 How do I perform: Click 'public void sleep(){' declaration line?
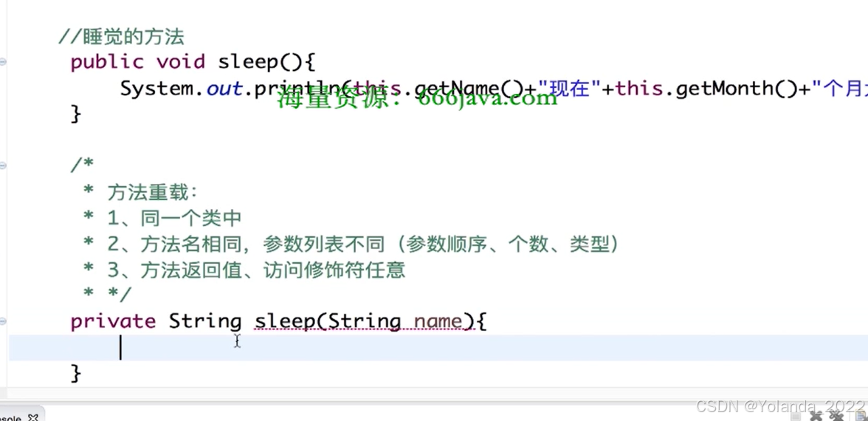(x=193, y=62)
